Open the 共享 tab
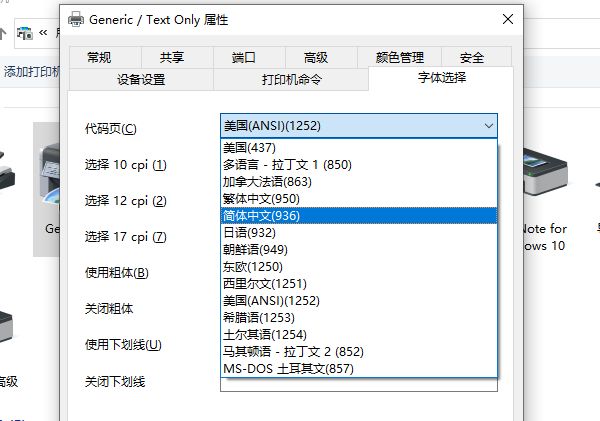 171,58
